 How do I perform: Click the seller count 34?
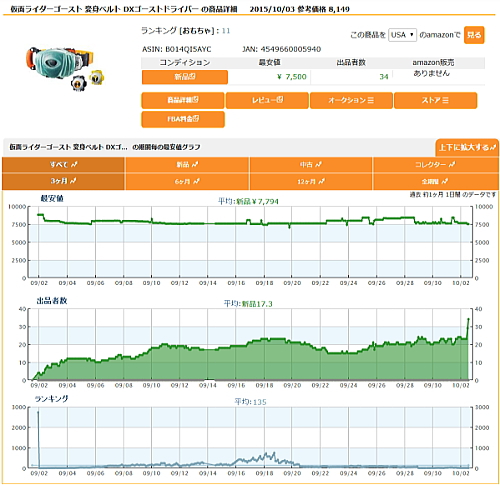(x=384, y=77)
